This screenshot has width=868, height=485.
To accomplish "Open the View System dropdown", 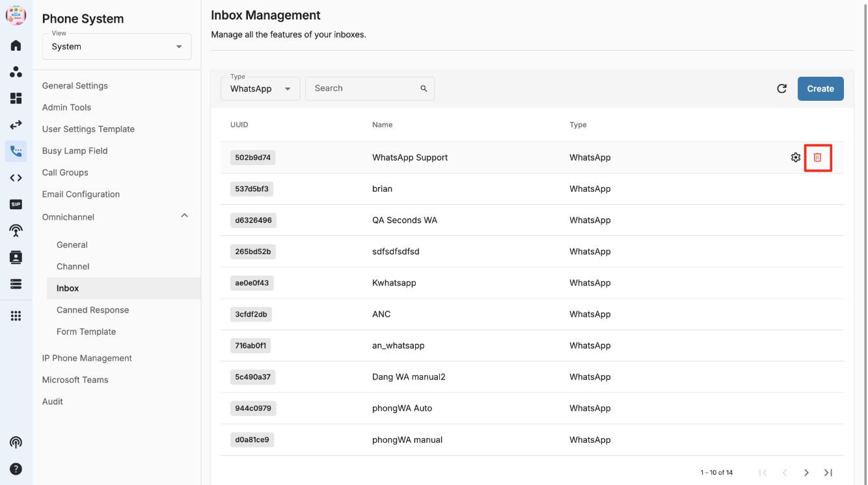I will coord(117,47).
